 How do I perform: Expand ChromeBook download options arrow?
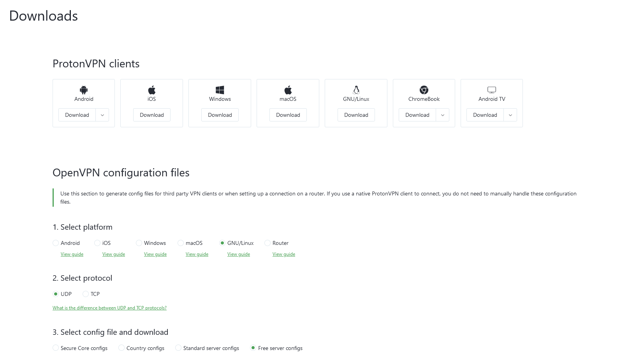(x=443, y=115)
